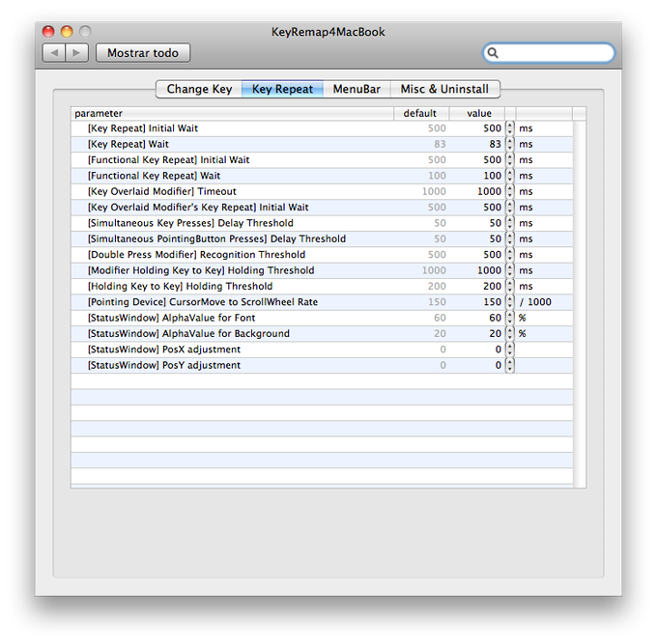Adjust stepper for [Key Repeat] Initial Wait

(509, 128)
